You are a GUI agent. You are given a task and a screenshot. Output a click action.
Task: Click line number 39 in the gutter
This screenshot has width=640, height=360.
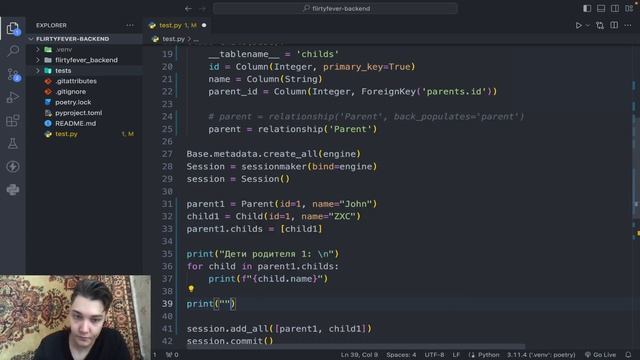167,304
